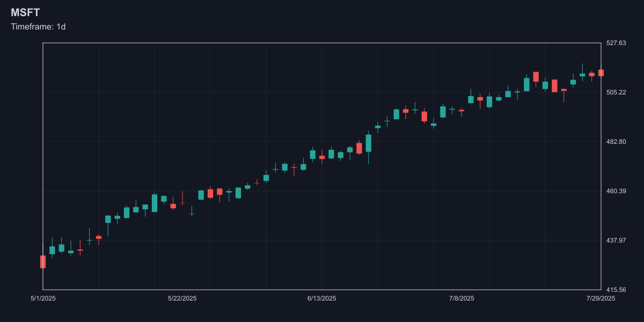Click the 437.97 price axis label

(616, 240)
